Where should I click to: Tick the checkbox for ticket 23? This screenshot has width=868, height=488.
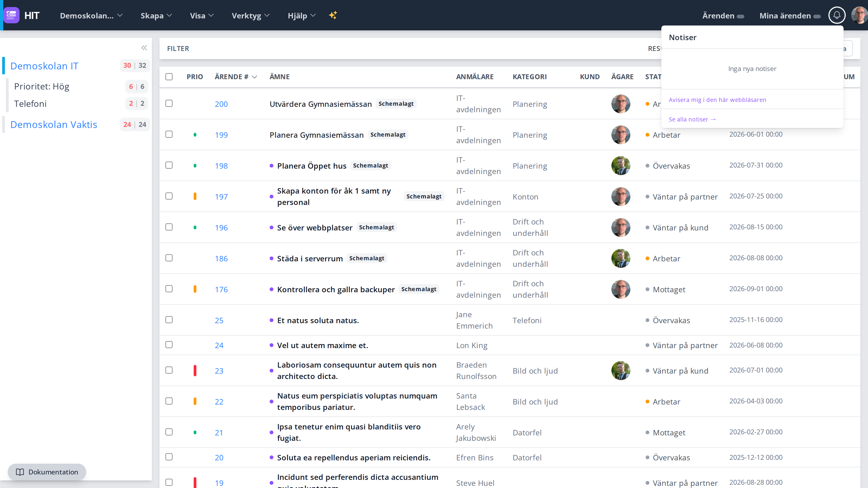pos(169,370)
